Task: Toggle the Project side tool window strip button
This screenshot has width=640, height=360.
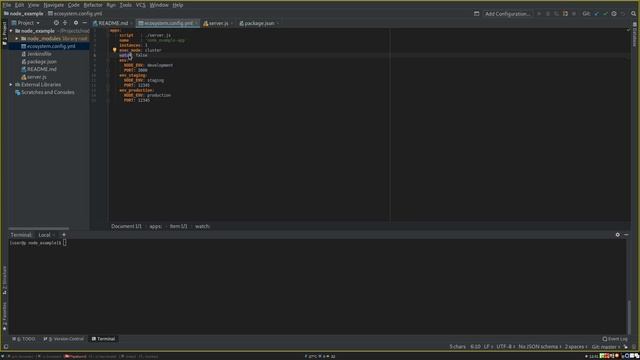Action: point(4,33)
